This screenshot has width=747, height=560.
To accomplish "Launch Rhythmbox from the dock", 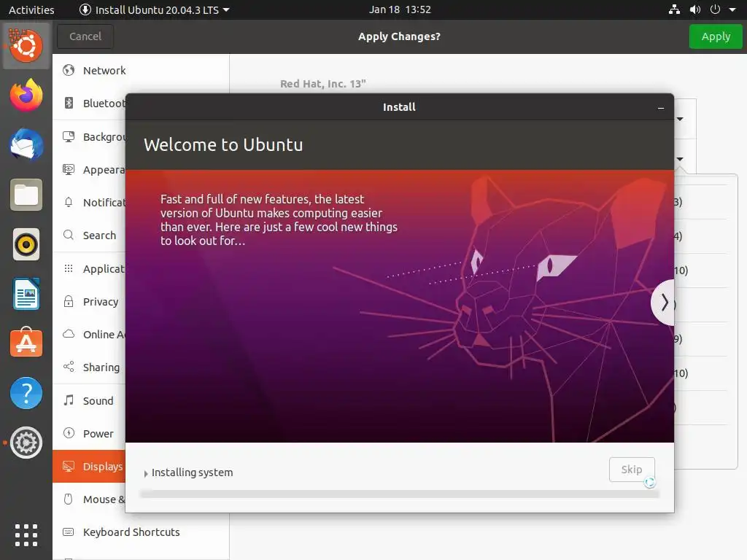I will (x=26, y=245).
